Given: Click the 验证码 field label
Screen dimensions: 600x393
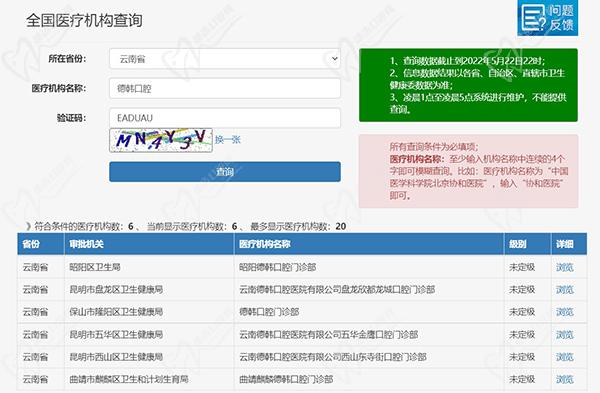Looking at the screenshot, I should [72, 118].
